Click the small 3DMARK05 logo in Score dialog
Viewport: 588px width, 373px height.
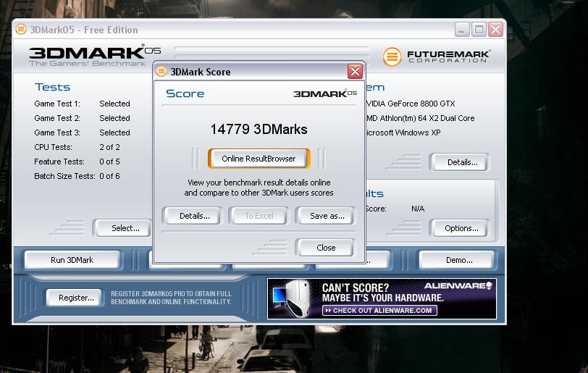pos(324,93)
